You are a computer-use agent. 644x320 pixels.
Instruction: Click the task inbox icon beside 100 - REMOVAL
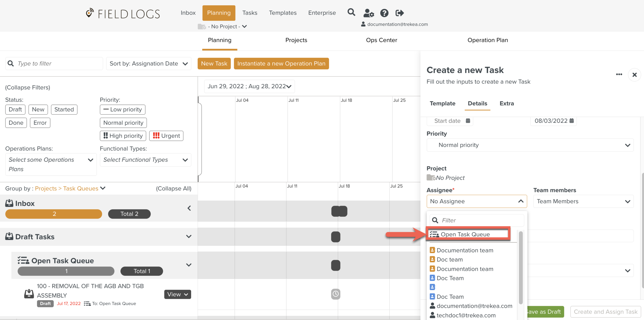(x=29, y=294)
